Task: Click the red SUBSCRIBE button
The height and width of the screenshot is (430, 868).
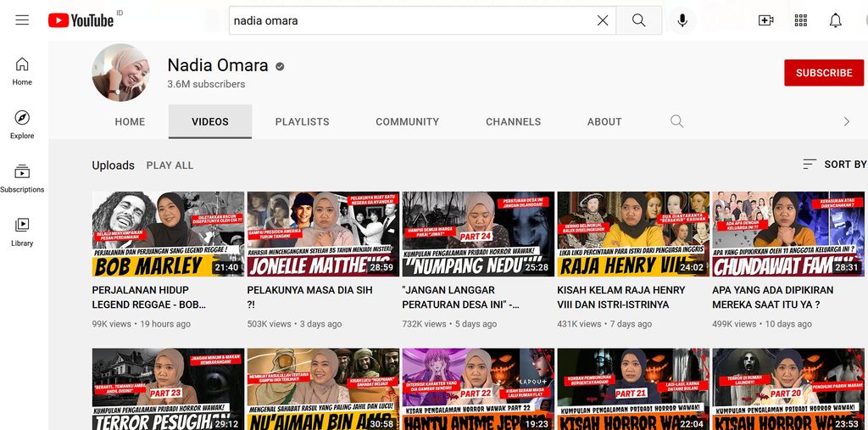Action: 824,73
